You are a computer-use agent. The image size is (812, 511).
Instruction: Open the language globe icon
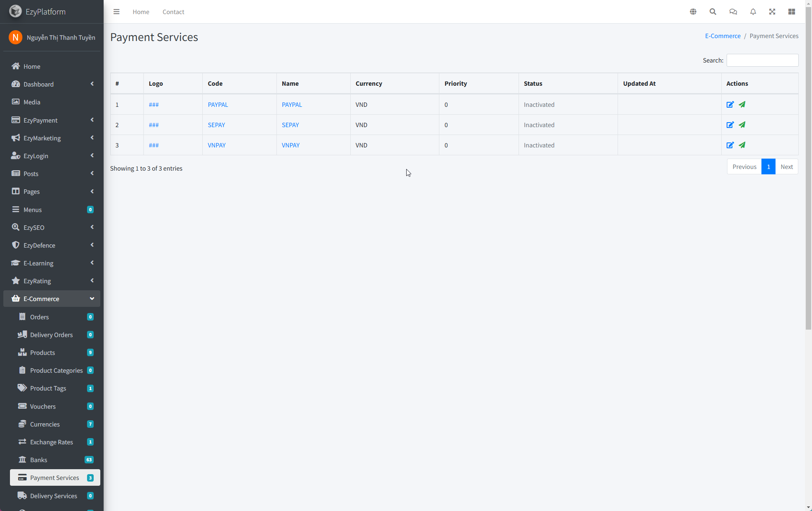pyautogui.click(x=693, y=12)
